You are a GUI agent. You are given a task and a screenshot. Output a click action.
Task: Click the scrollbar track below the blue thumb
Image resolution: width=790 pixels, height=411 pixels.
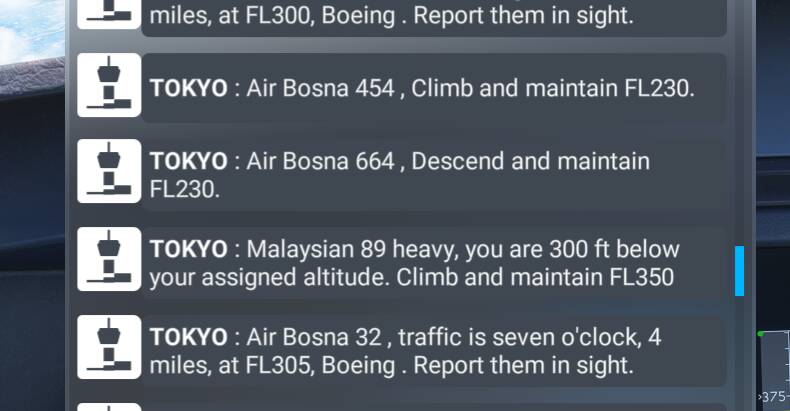pyautogui.click(x=739, y=353)
